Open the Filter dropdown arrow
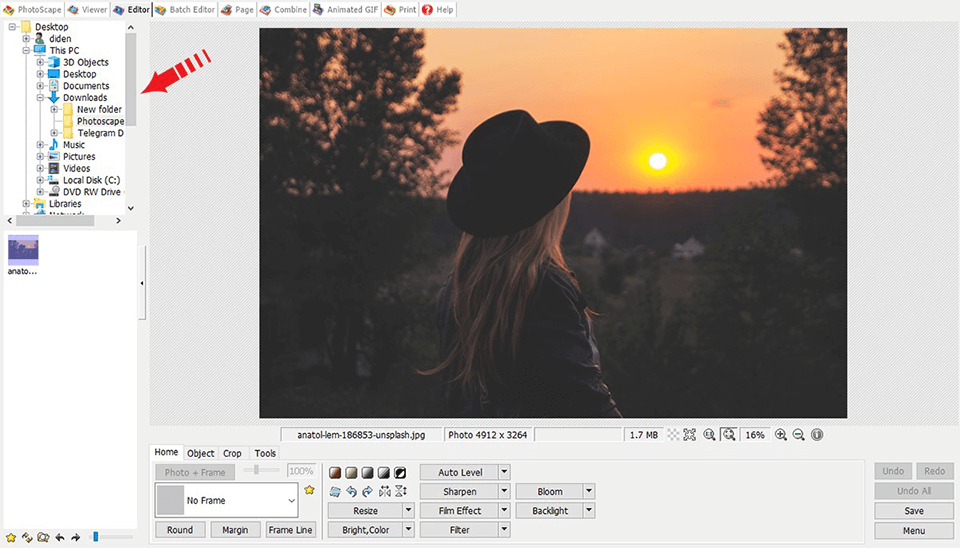960x548 pixels. 504,530
